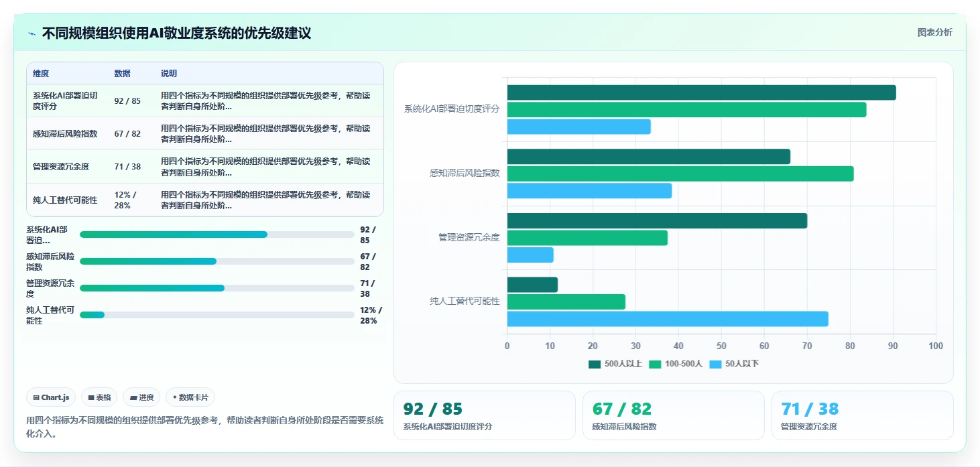Click the 管理资源冗余度 progress bar

click(x=217, y=288)
